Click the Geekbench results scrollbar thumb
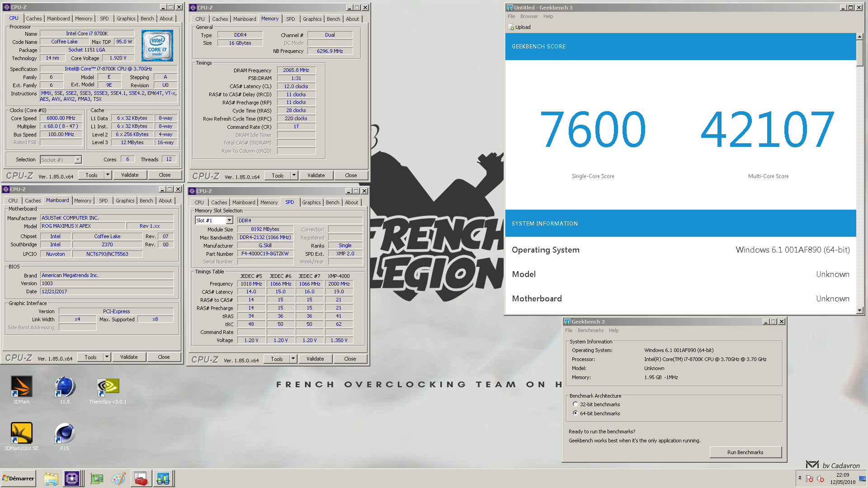The image size is (868, 488). click(860, 53)
